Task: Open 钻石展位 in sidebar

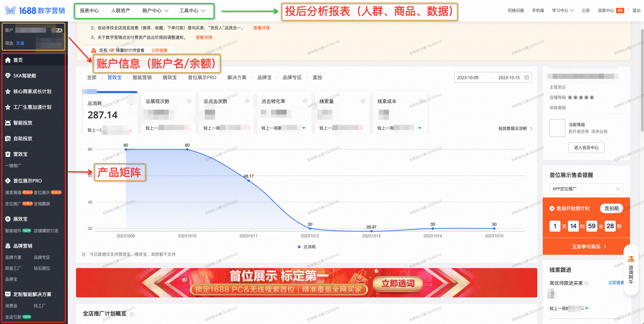Action: (x=42, y=268)
